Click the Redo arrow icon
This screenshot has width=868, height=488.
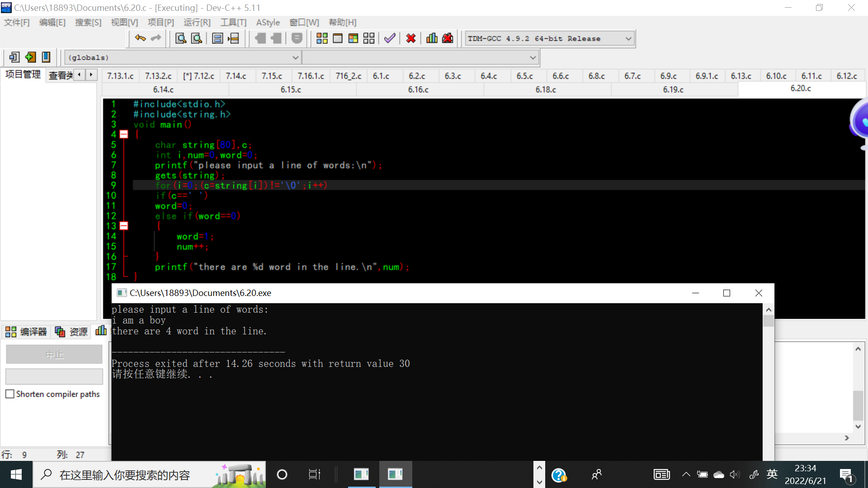pyautogui.click(x=156, y=38)
